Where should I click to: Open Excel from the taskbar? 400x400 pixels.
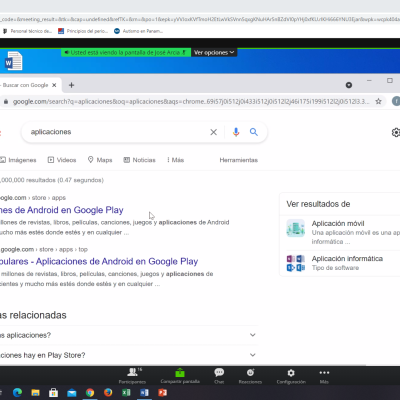pyautogui.click(x=126, y=393)
